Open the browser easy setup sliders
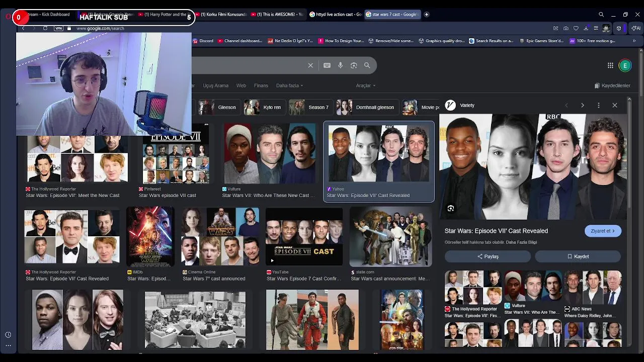 coord(596,28)
